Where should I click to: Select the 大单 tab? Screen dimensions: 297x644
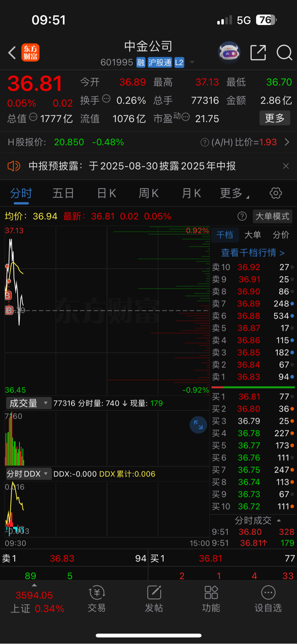coord(253,235)
